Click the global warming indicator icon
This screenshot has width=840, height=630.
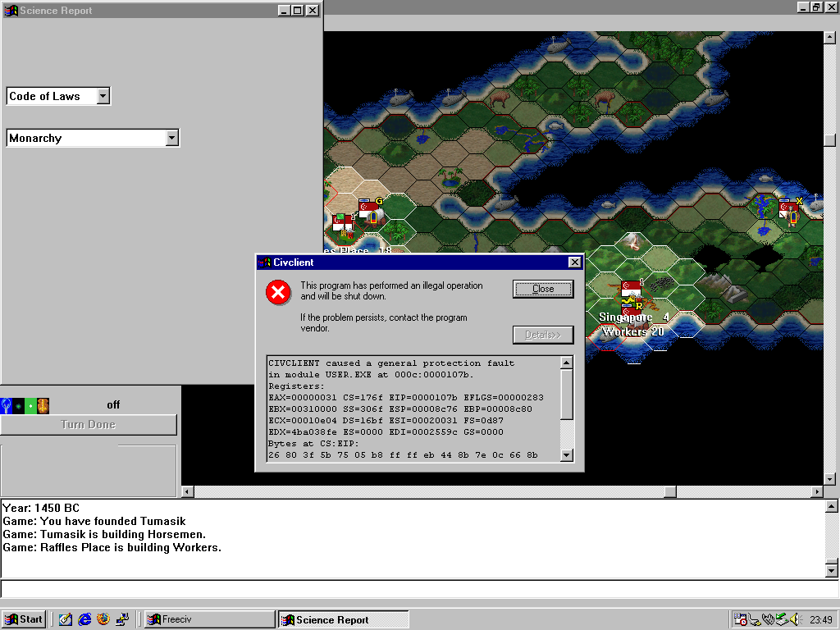tap(19, 405)
